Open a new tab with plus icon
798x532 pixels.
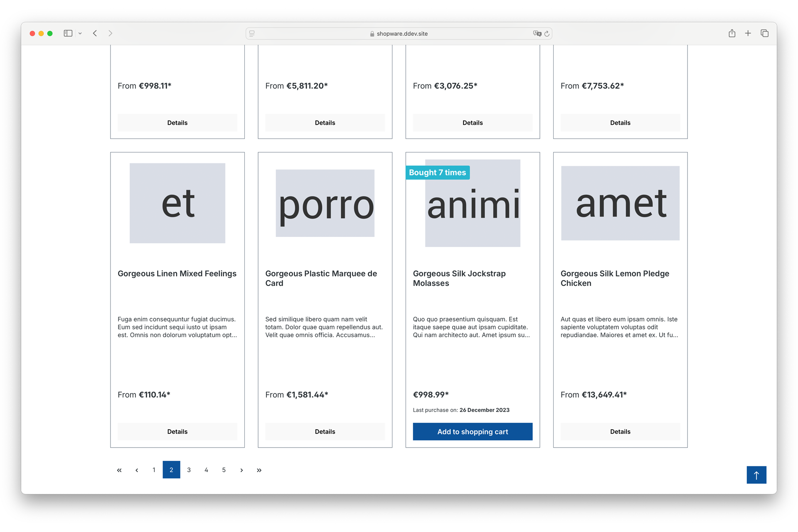coord(748,33)
